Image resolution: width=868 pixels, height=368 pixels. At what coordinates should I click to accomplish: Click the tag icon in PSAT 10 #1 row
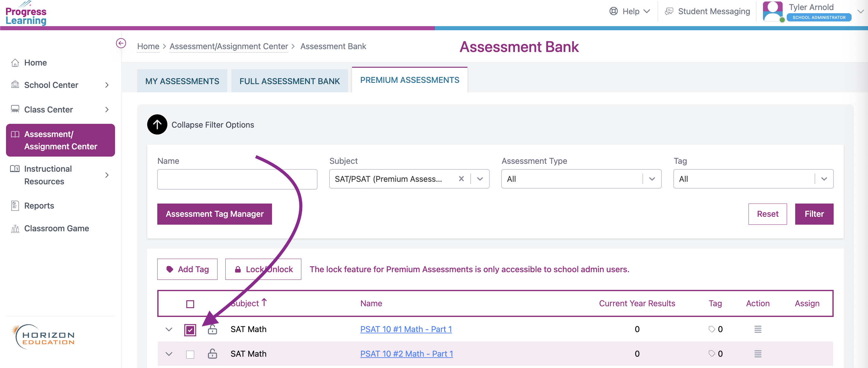click(712, 329)
